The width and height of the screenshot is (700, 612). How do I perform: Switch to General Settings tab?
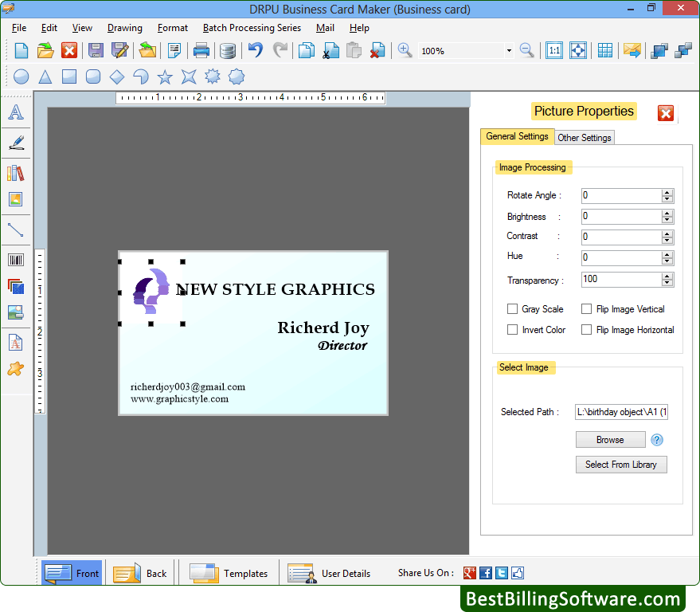(x=517, y=136)
